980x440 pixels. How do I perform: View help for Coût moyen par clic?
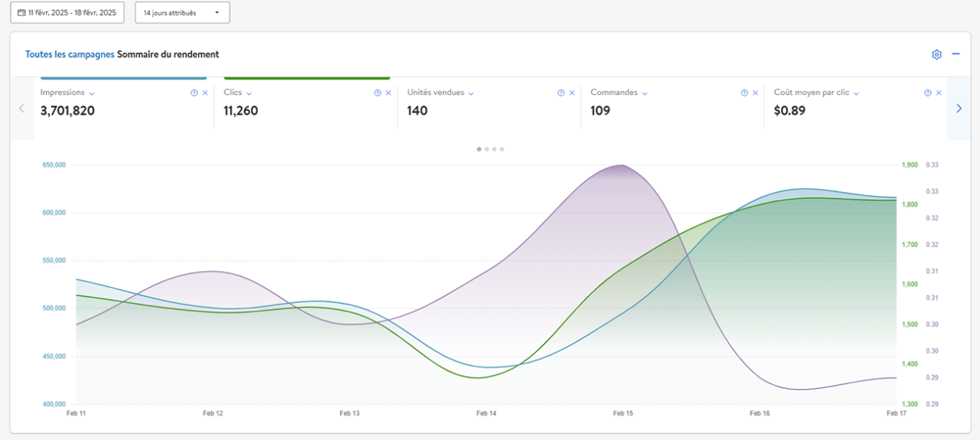pos(928,93)
